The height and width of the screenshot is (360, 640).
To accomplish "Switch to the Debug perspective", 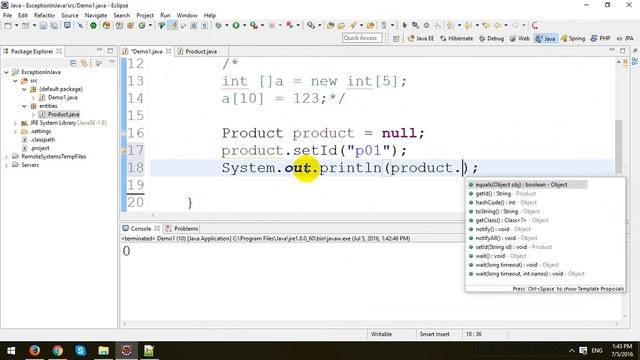I will coord(491,38).
